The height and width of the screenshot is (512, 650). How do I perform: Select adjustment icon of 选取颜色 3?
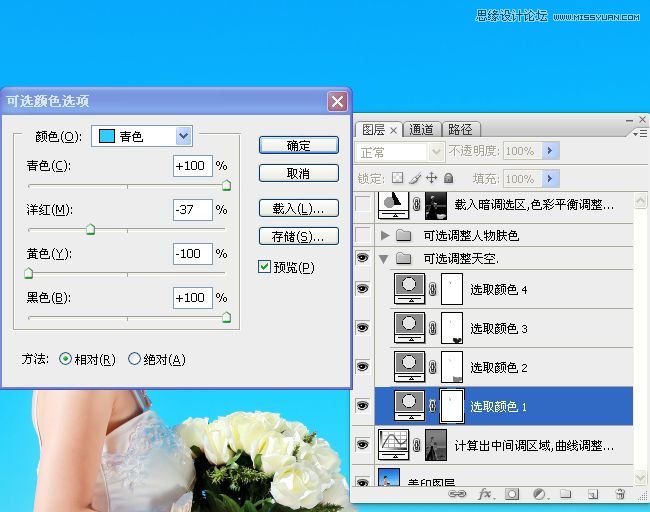(x=409, y=328)
